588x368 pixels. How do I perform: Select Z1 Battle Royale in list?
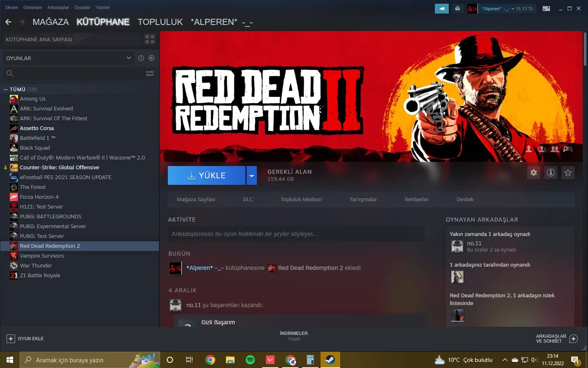[x=80, y=275]
